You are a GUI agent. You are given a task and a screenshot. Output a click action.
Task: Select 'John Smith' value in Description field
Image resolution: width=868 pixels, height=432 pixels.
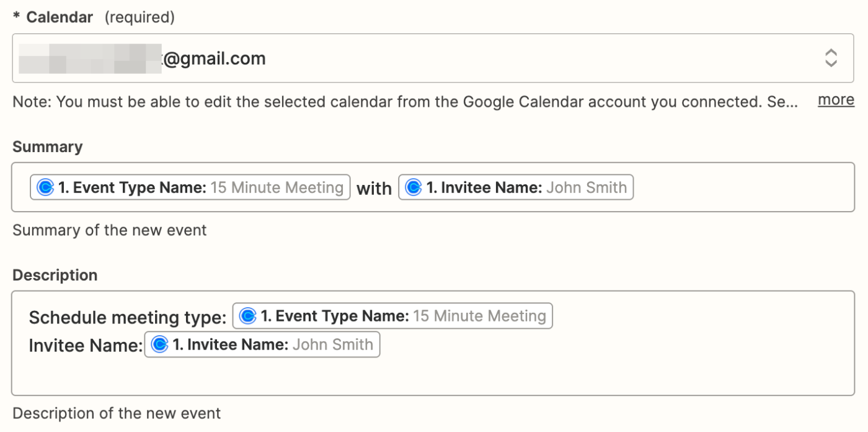click(332, 344)
